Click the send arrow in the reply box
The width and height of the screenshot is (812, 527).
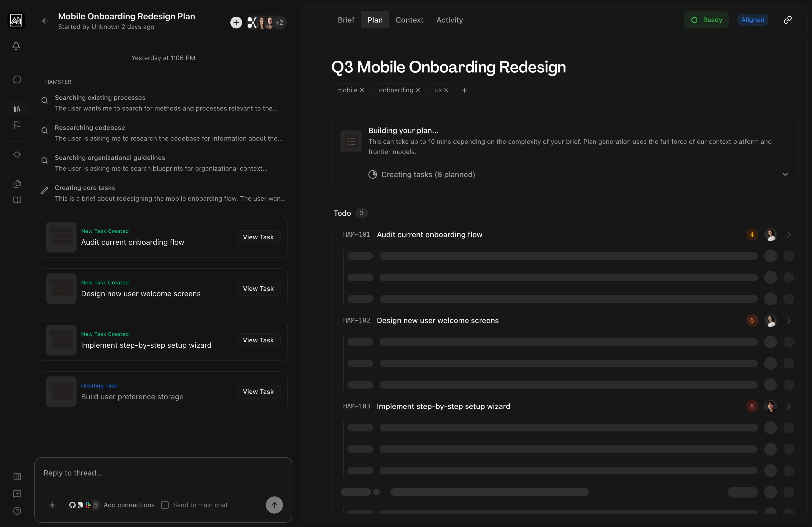(274, 505)
